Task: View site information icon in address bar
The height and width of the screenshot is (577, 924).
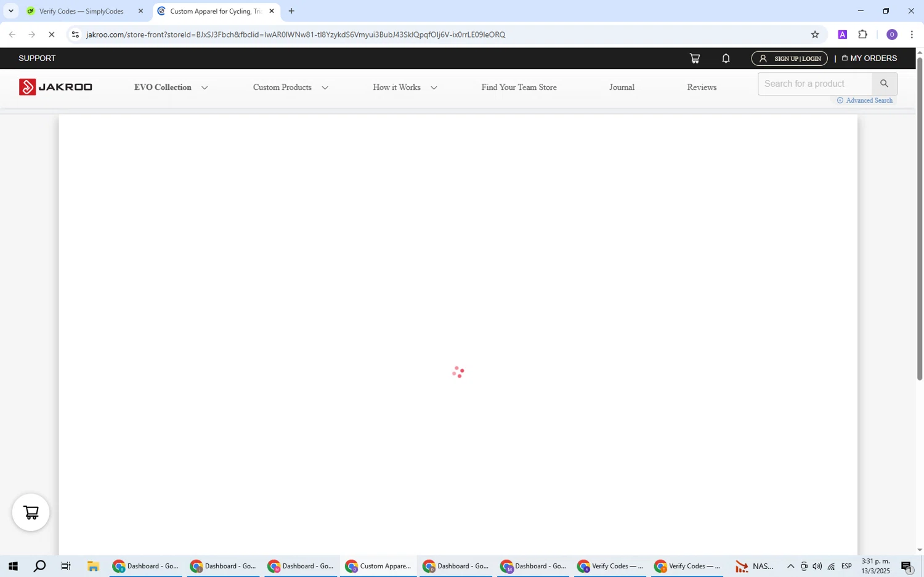Action: (x=75, y=34)
